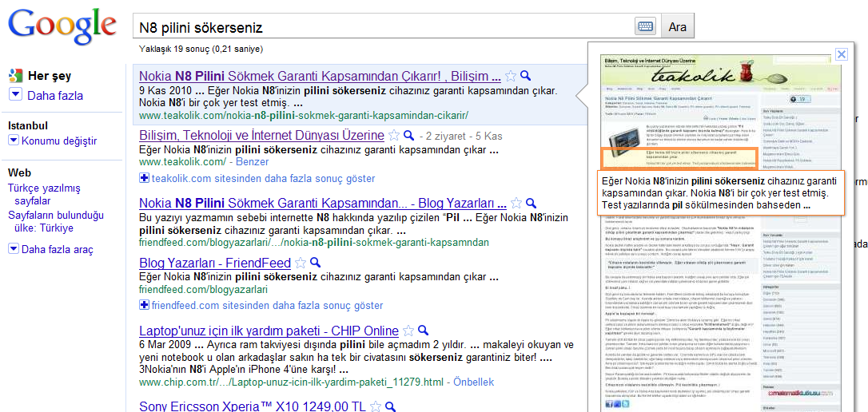Open preview magnifier for Blog Yazarları - FriendFeed
Viewport: 868px width, 412px height.
point(316,263)
